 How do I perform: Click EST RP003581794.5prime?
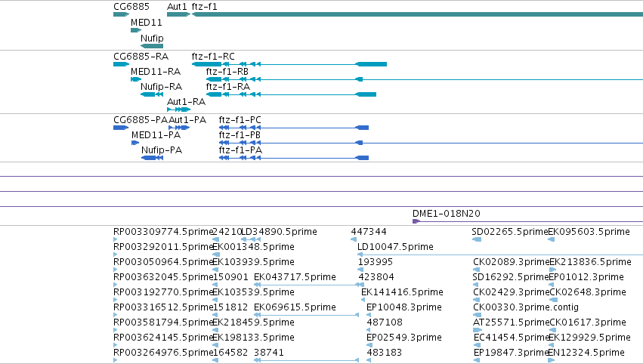tap(163, 322)
